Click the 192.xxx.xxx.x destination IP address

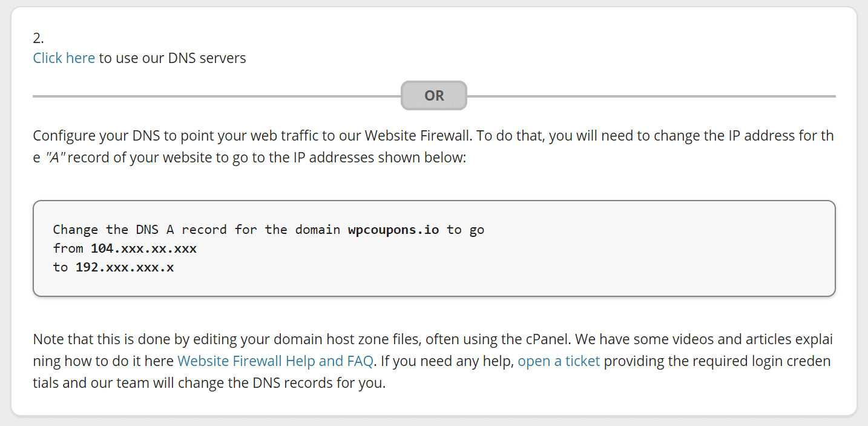(124, 267)
